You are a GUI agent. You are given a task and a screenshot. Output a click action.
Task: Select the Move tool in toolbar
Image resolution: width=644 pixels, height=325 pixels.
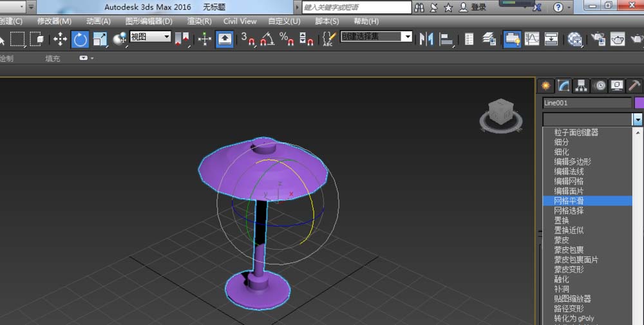click(60, 39)
